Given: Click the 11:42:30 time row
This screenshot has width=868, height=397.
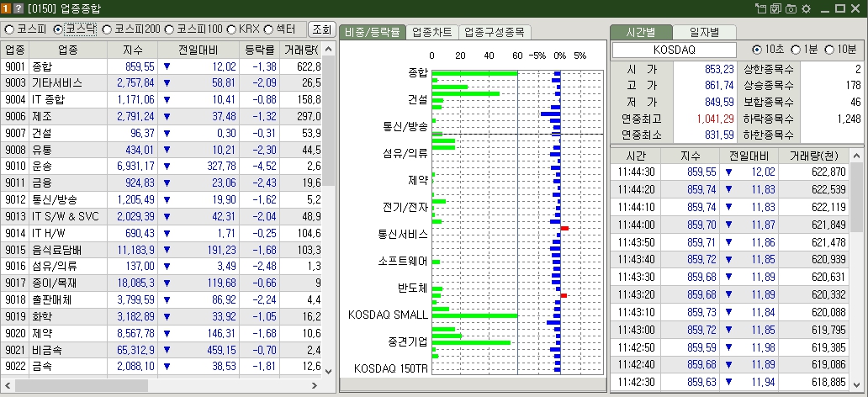Looking at the screenshot, I should coord(730,383).
